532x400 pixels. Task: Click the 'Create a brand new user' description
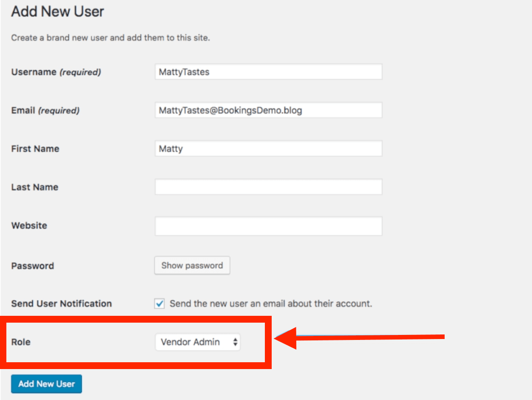coord(111,38)
